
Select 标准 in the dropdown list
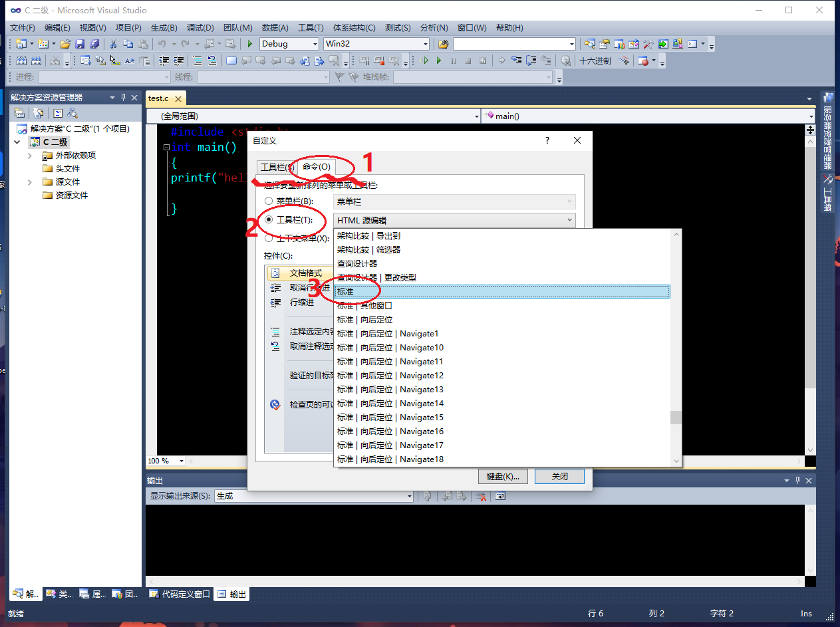click(x=502, y=291)
